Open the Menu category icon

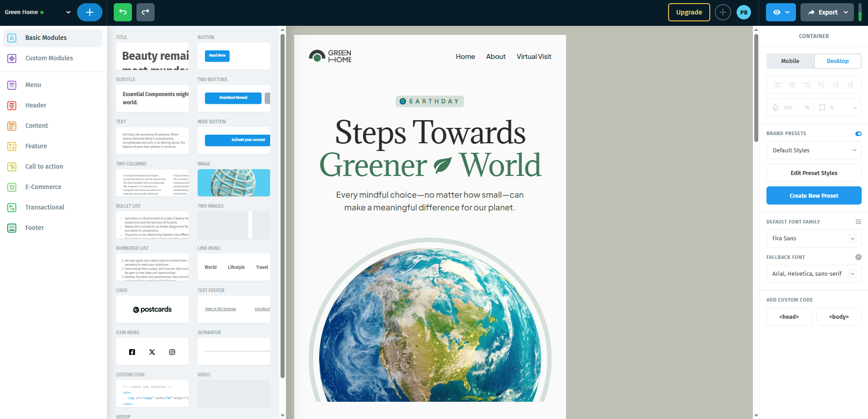[x=12, y=85]
